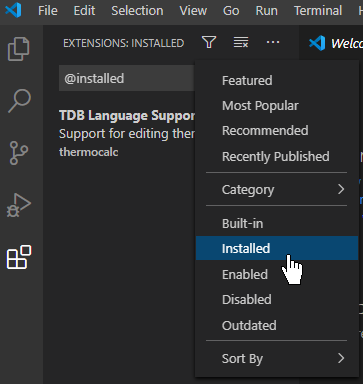Select Disabled filter option

point(277,299)
